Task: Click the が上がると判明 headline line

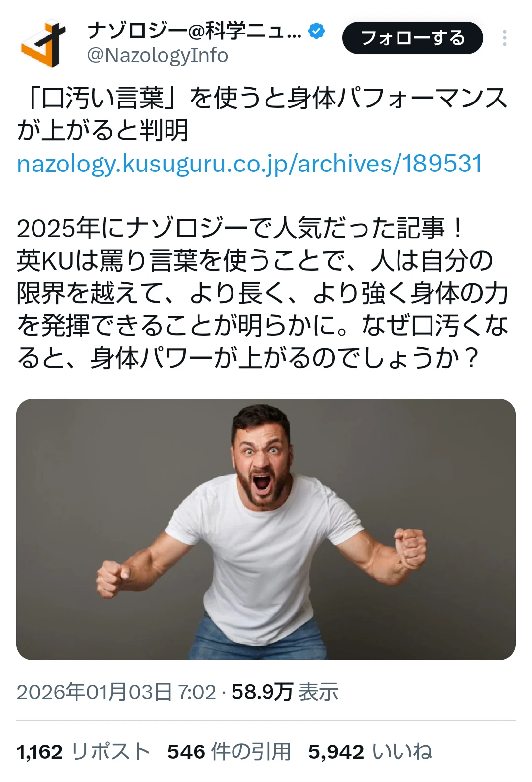Action: coord(103,131)
